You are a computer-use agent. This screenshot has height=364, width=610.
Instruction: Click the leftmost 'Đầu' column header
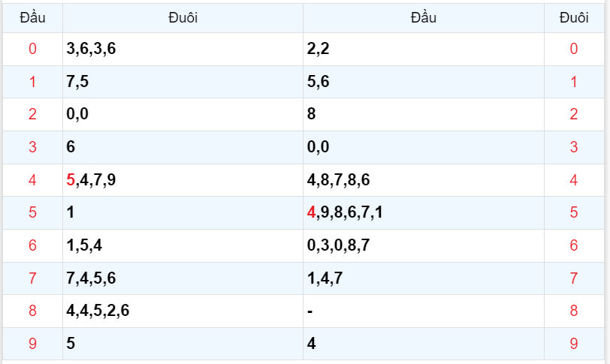coord(32,18)
